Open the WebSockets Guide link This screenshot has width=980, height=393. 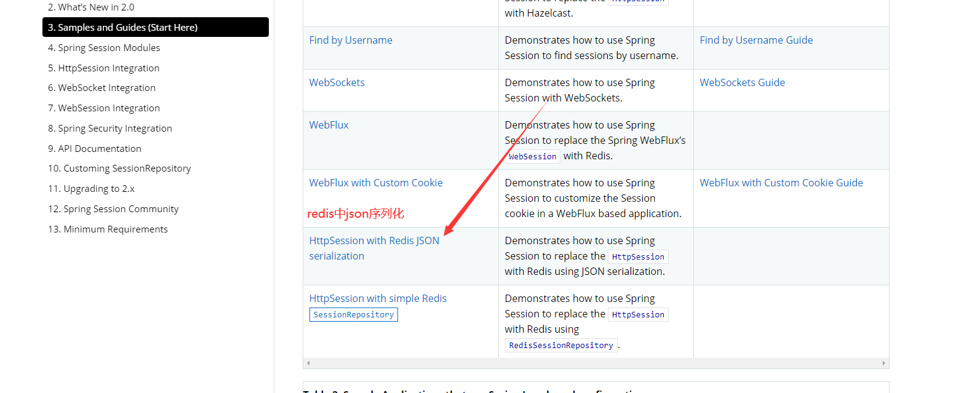(x=742, y=82)
